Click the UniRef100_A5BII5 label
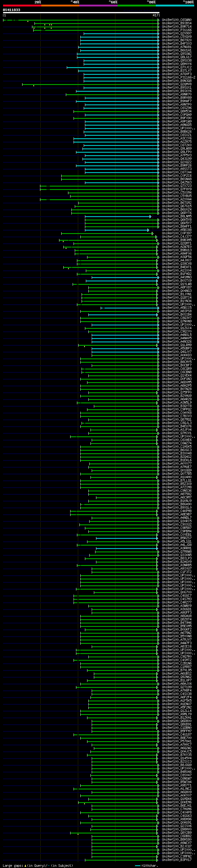Viewport: 197px width, 868px height. point(176,308)
